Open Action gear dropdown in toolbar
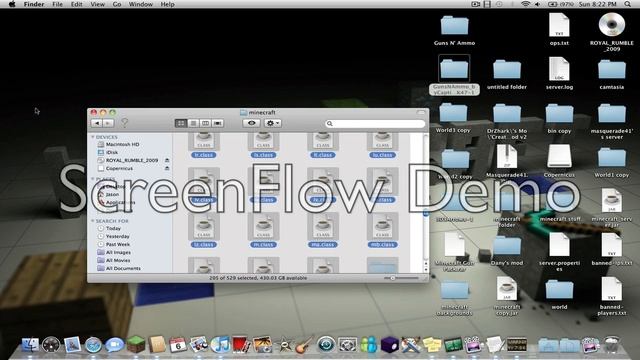The image size is (640, 360). (272, 123)
